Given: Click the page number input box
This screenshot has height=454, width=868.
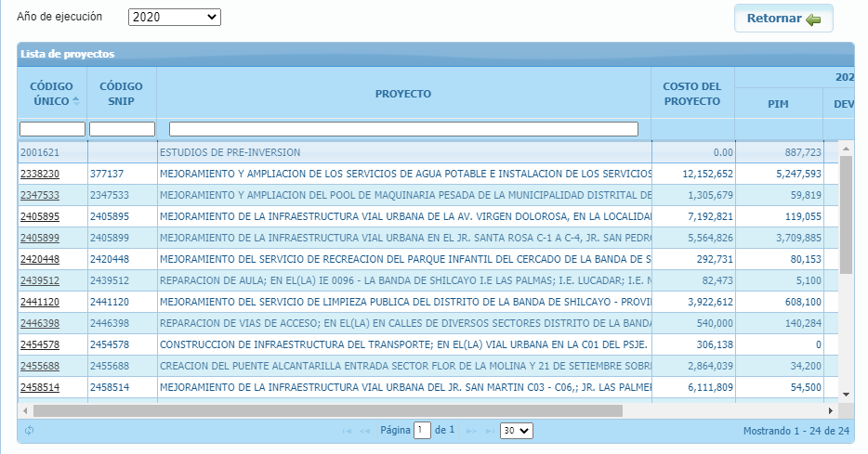Looking at the screenshot, I should pos(423,431).
